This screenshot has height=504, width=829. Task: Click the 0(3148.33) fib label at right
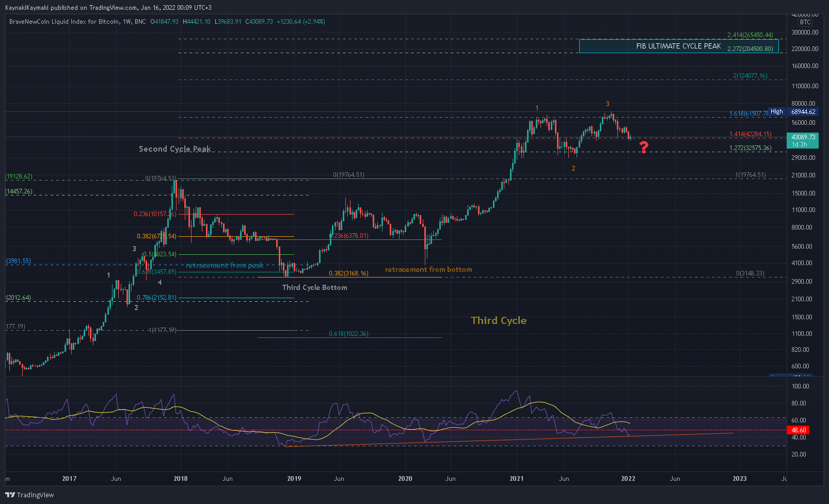click(x=750, y=273)
